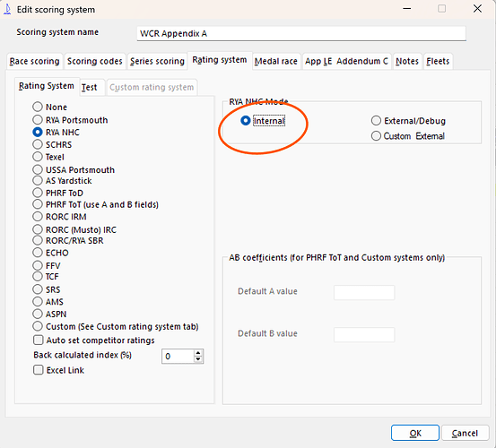Screen dimensions: 496x448
Task: Go to the Medal race tab
Action: pyautogui.click(x=276, y=61)
